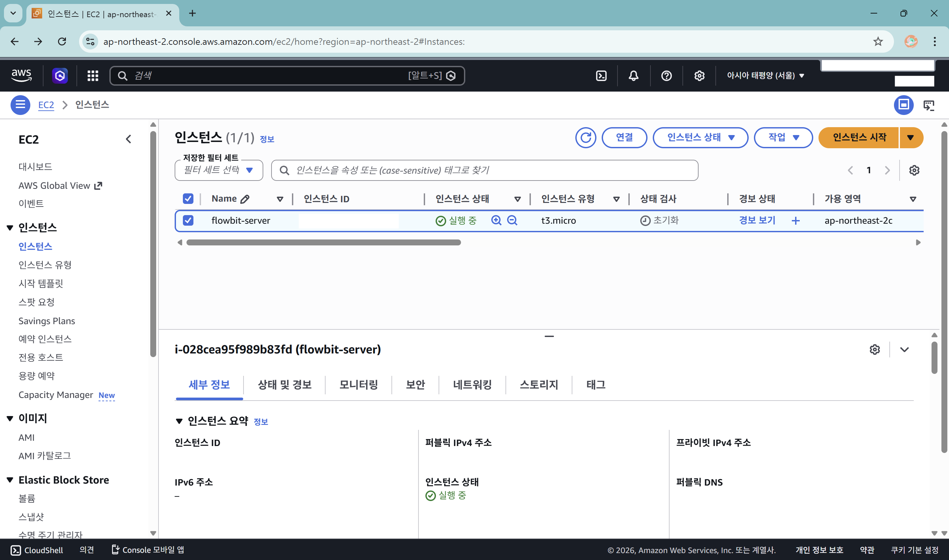Open the Amazon Q icon in the top bar
The height and width of the screenshot is (560, 949).
(x=60, y=76)
